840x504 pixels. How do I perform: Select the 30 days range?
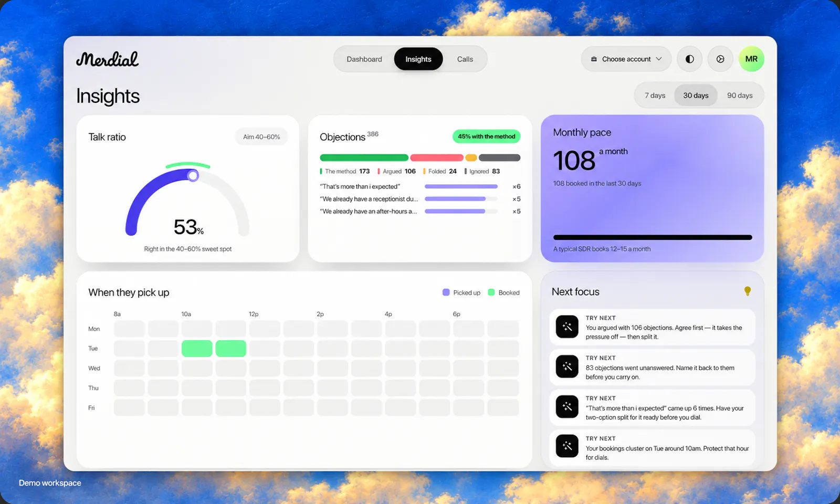point(696,96)
